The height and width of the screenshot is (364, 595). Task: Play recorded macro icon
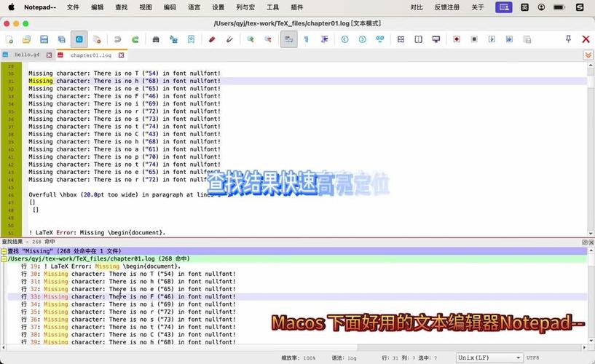[492, 39]
